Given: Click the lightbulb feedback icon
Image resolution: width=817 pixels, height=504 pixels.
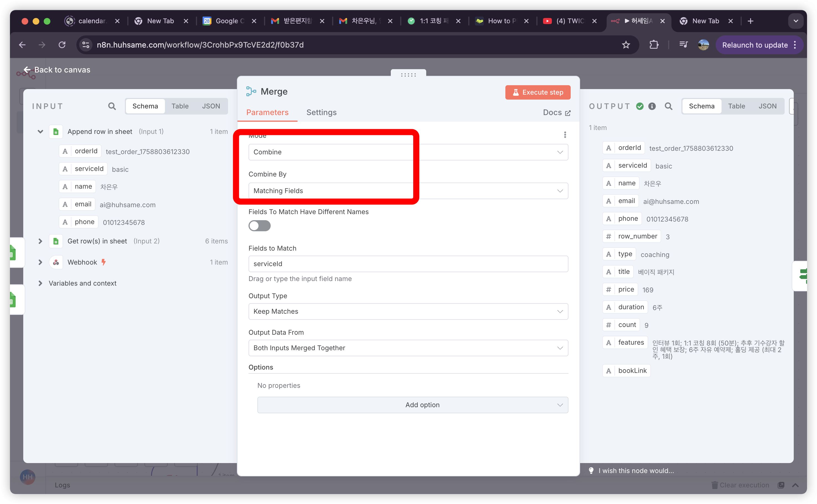Looking at the screenshot, I should pos(591,470).
